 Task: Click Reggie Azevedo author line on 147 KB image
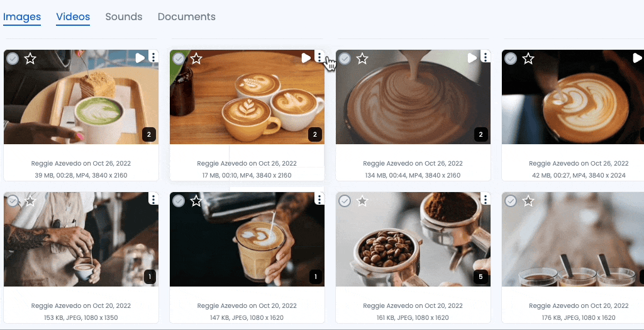pos(247,305)
